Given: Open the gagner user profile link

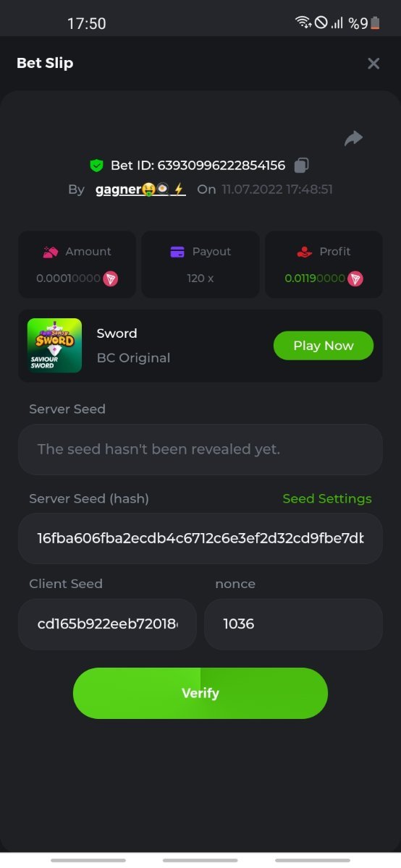Looking at the screenshot, I should point(140,190).
